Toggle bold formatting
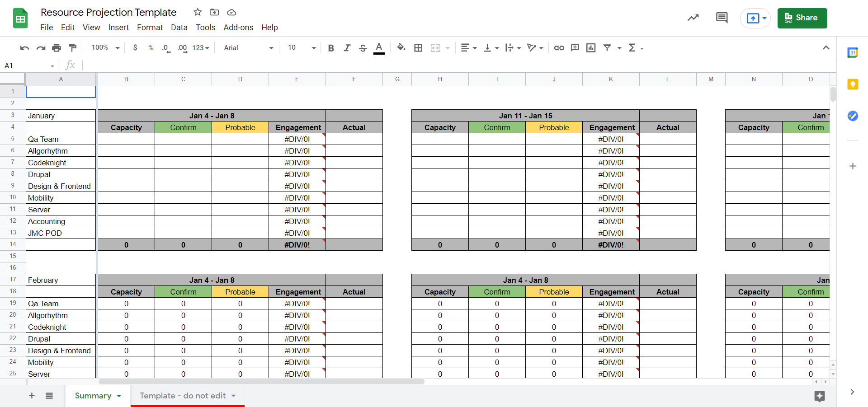 (331, 47)
